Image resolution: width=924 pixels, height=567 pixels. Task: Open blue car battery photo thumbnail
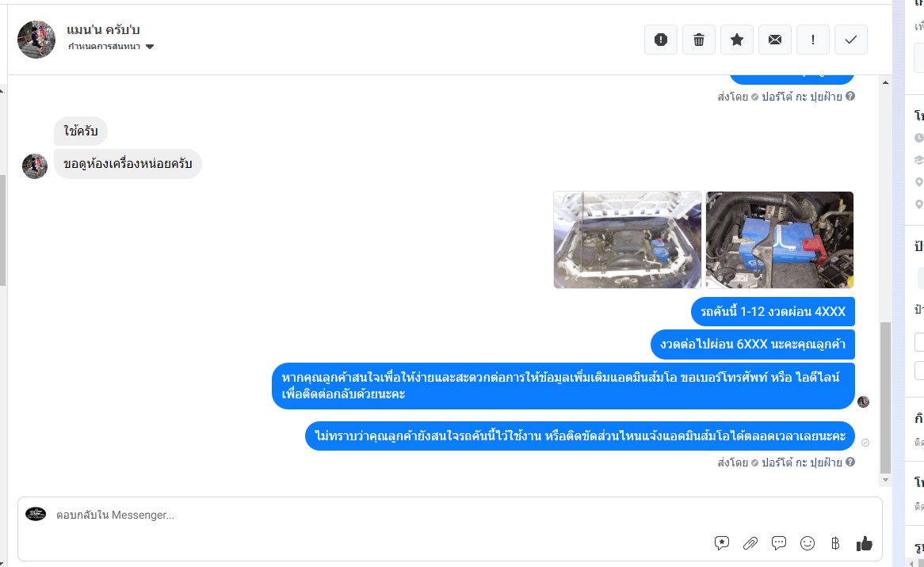pos(780,240)
